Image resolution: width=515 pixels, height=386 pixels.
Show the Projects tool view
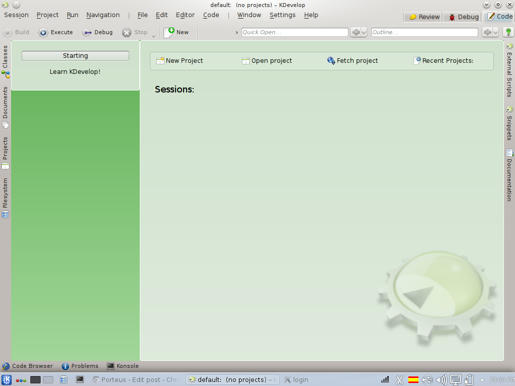[5, 153]
